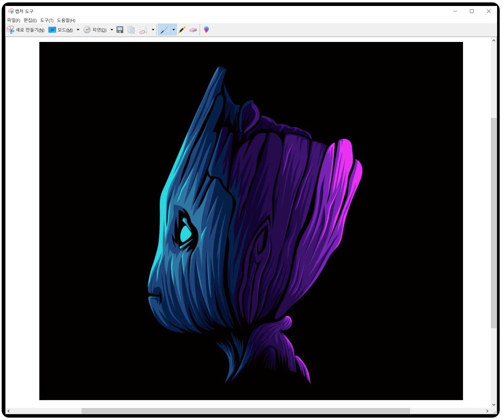Click the Save snip floppy disk icon
The image size is (504, 420).
coord(120,30)
